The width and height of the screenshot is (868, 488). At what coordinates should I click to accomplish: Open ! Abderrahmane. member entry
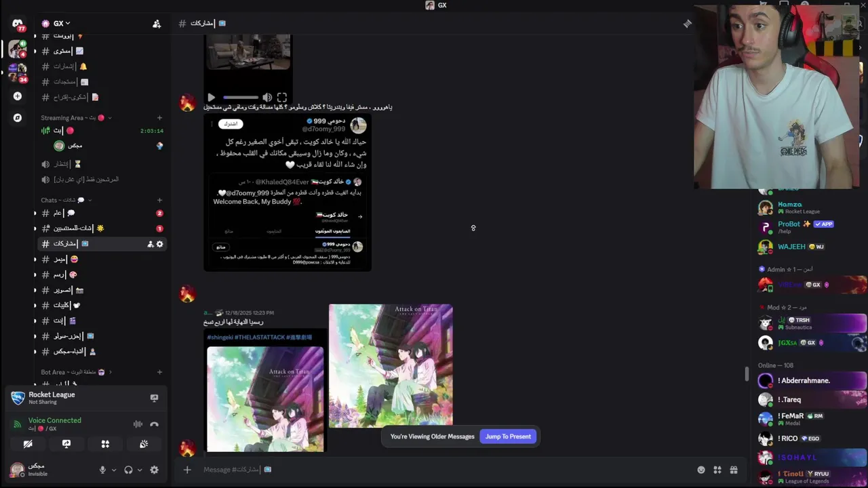tap(810, 380)
